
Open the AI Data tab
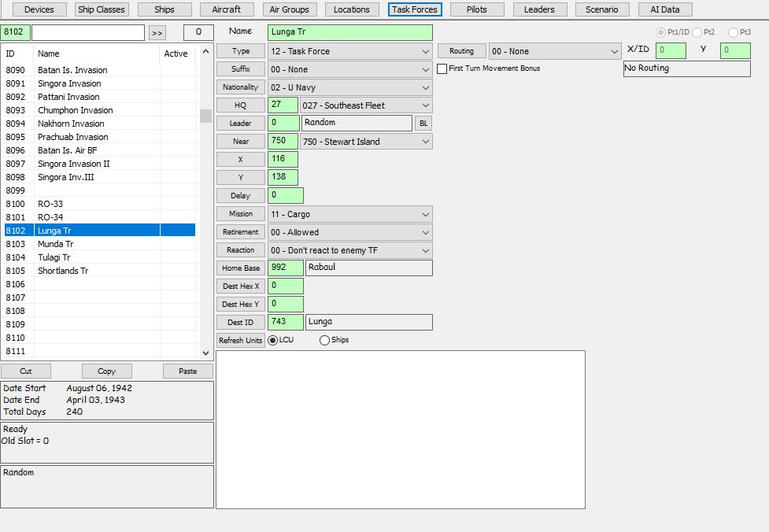coord(665,9)
